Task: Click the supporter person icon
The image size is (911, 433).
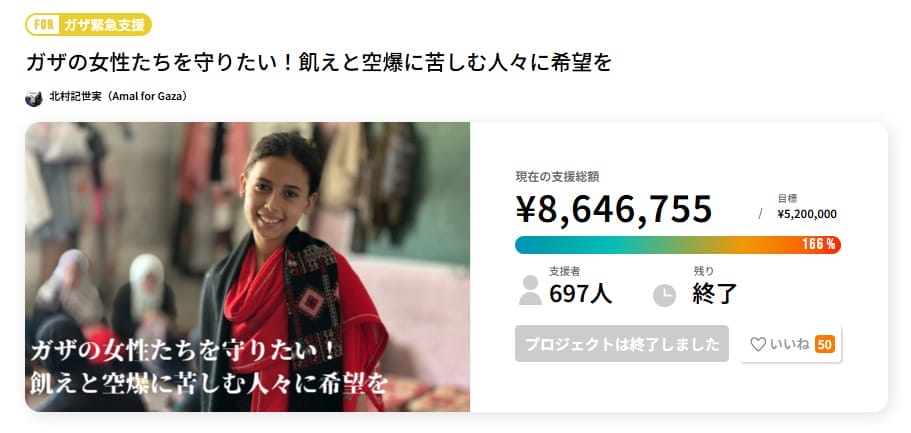Action: pos(530,291)
